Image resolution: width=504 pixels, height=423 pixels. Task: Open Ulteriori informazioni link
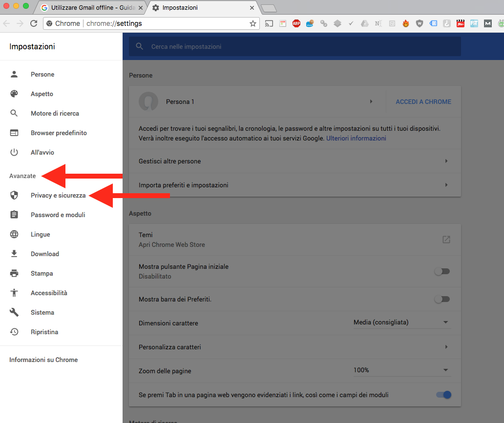point(356,139)
